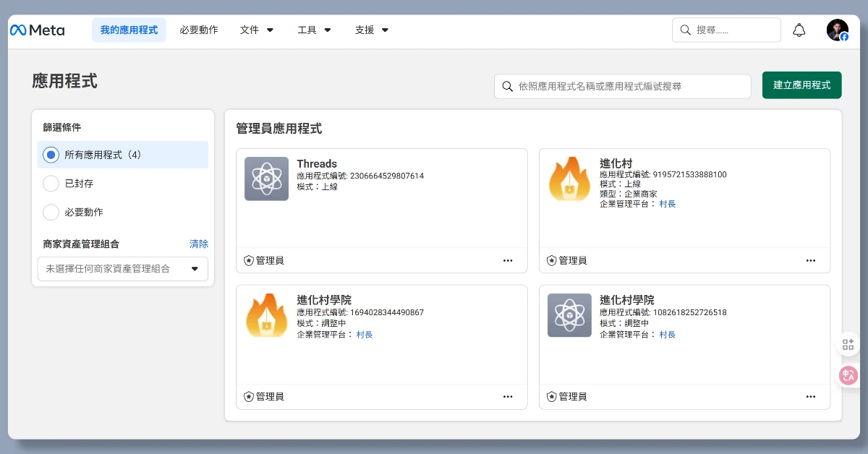Open the grid widget icon at right edge

click(848, 344)
